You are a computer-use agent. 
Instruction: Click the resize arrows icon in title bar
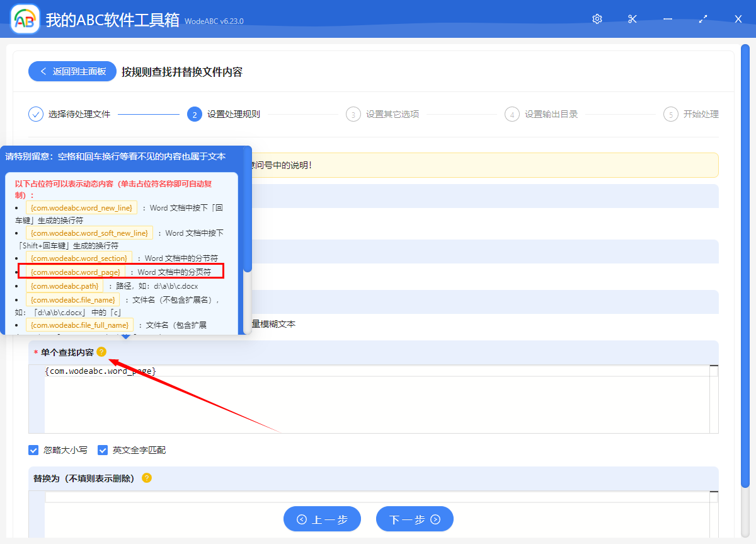click(x=702, y=19)
